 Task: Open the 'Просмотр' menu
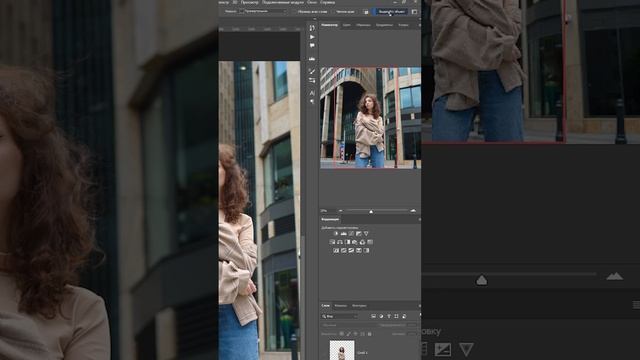[x=249, y=2]
